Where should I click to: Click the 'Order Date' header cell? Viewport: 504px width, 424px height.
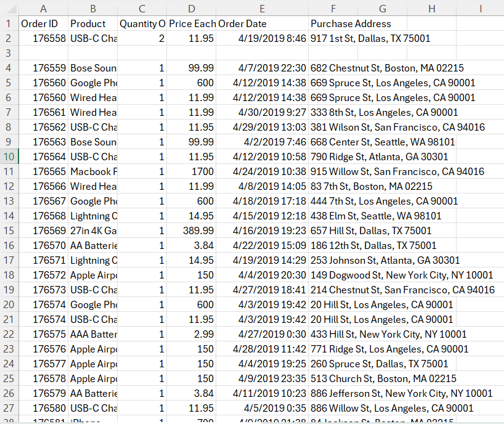coord(262,23)
